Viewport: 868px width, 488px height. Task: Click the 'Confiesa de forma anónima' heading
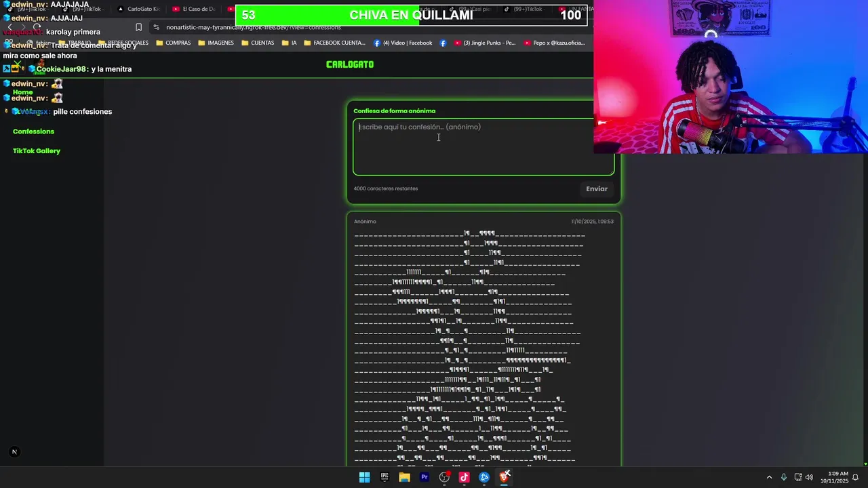click(394, 111)
